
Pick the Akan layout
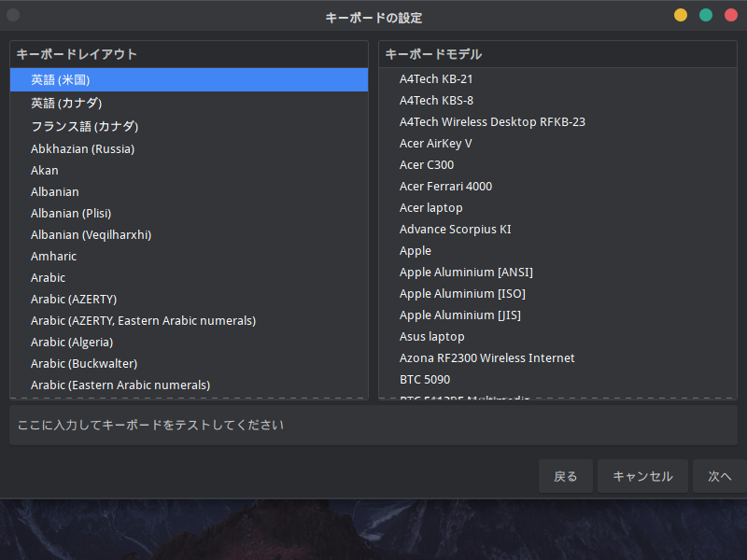[x=189, y=171]
